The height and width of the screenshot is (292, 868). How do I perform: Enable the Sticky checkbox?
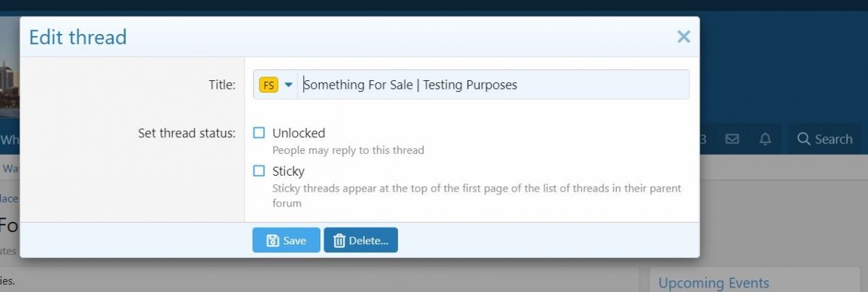(259, 171)
